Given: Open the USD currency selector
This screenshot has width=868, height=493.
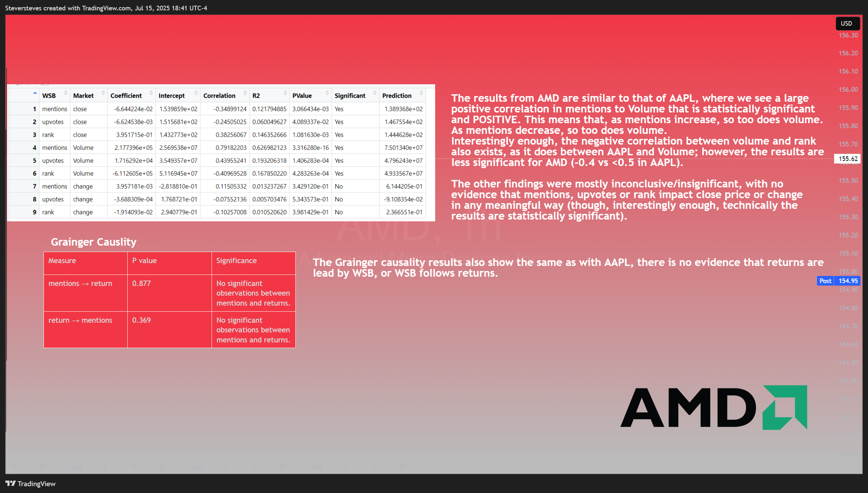Looking at the screenshot, I should 847,24.
